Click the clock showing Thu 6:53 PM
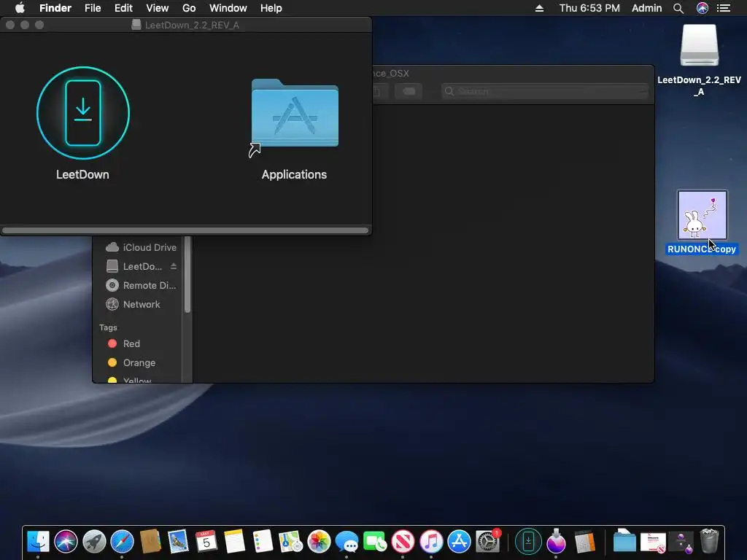Viewport: 747px width, 560px height. pyautogui.click(x=589, y=8)
